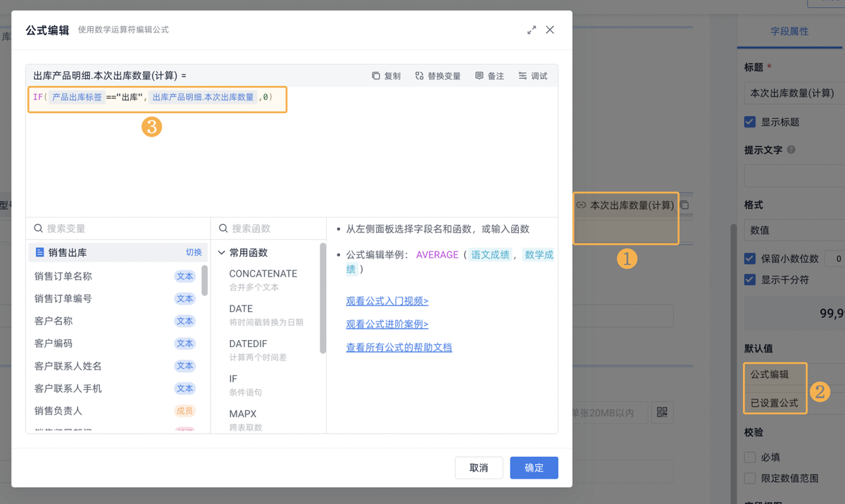Viewport: 845px width, 504px height.
Task: Switch to the 字段属性 tab
Action: [x=789, y=32]
